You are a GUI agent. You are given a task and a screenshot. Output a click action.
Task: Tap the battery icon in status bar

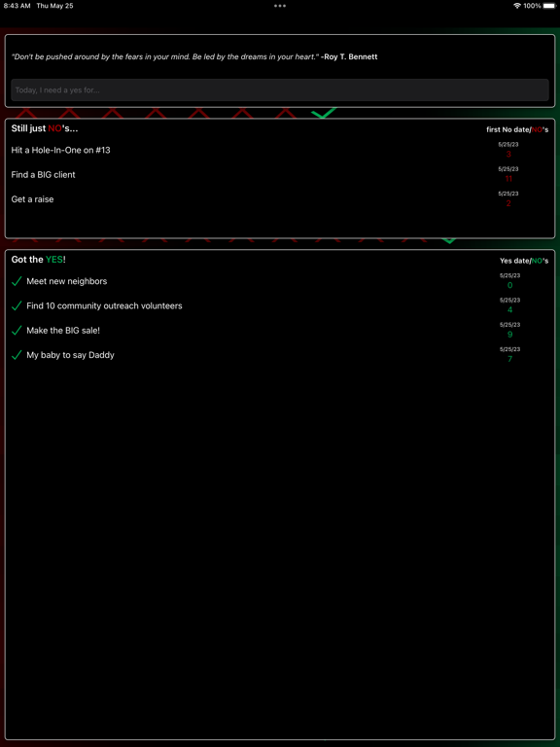(x=548, y=6)
